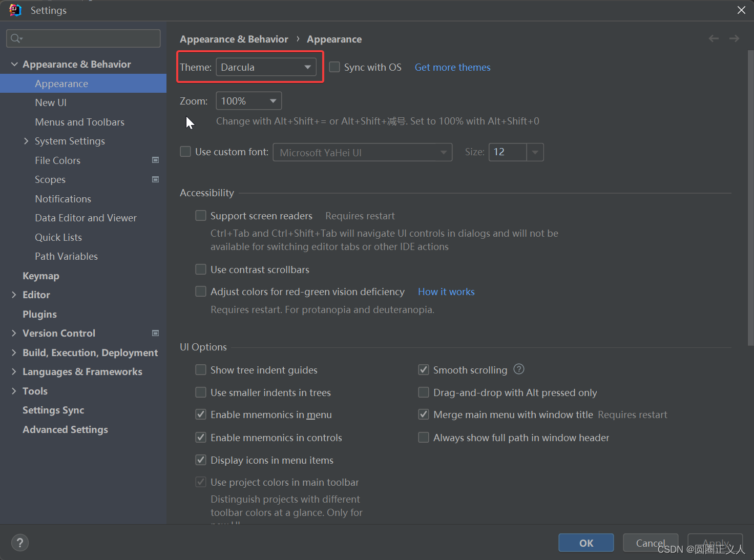Toggle Adjust colors for red-green vision deficiency
This screenshot has height=560, width=754.
pyautogui.click(x=201, y=292)
